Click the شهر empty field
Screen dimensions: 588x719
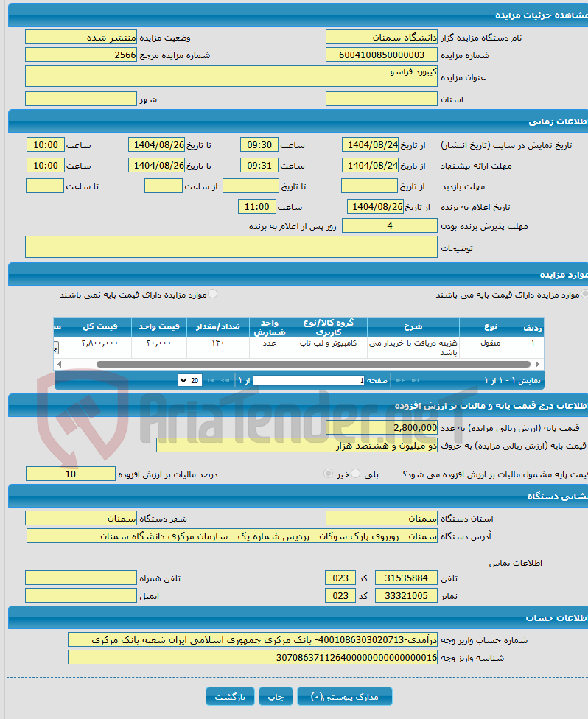click(x=81, y=99)
